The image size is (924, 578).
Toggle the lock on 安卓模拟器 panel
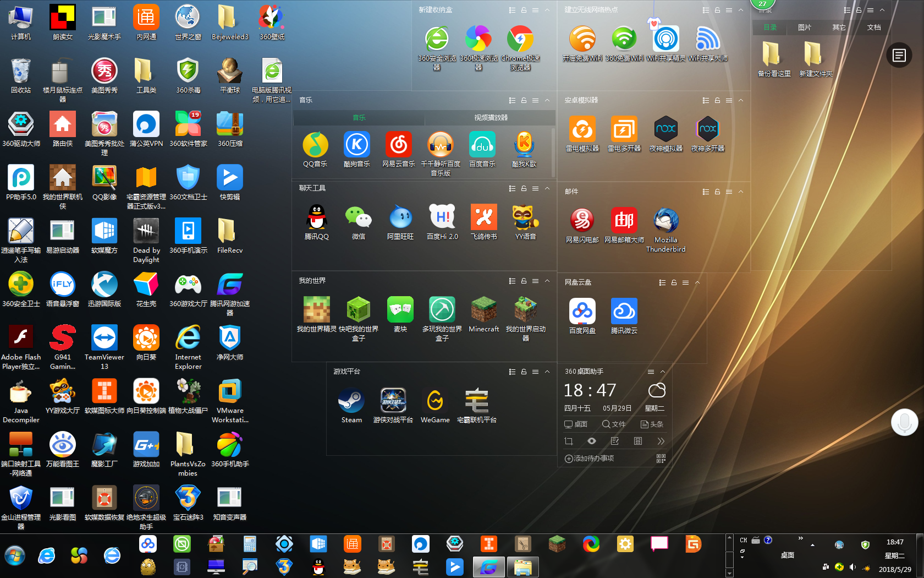717,100
